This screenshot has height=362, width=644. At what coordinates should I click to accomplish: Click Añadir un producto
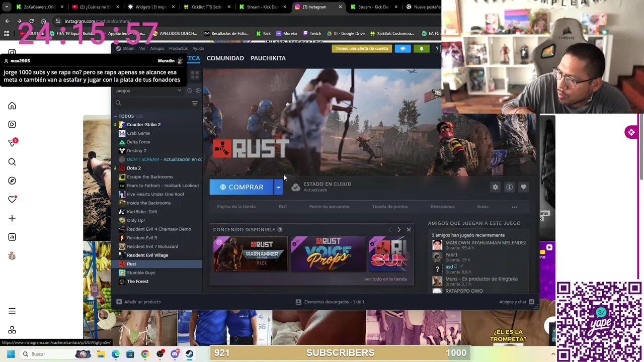tap(138, 302)
